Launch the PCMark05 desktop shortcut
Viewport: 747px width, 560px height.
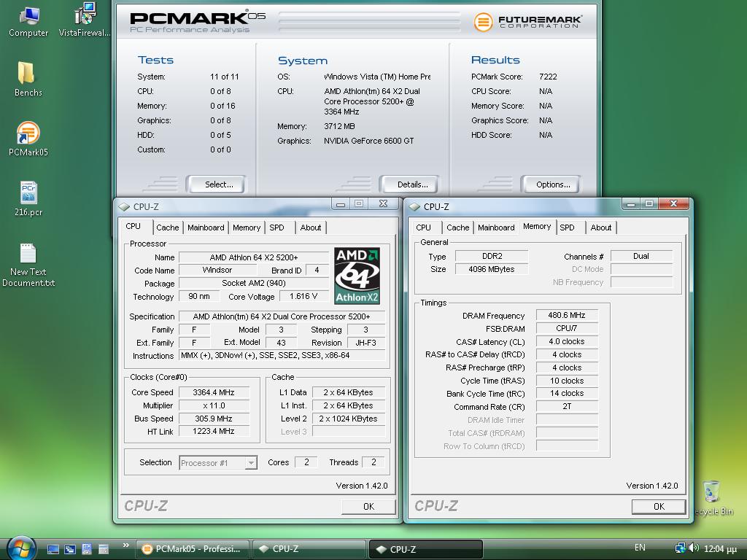click(28, 139)
